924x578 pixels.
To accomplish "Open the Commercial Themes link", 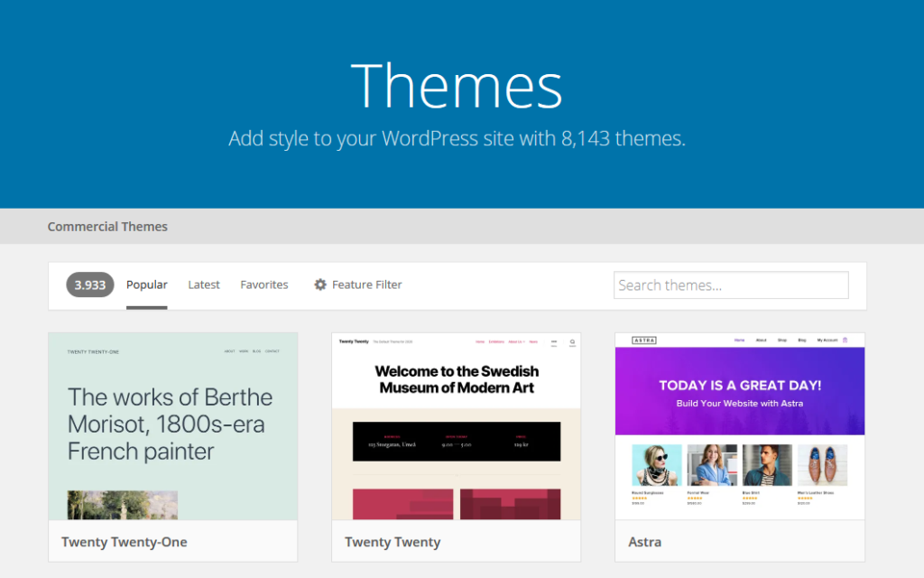I will pyautogui.click(x=107, y=227).
